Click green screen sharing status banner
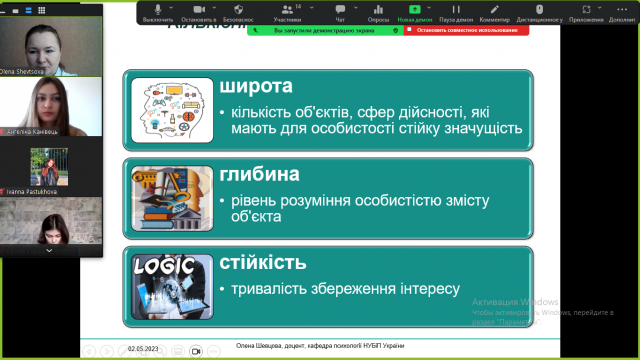The height and width of the screenshot is (360, 640). tap(325, 30)
